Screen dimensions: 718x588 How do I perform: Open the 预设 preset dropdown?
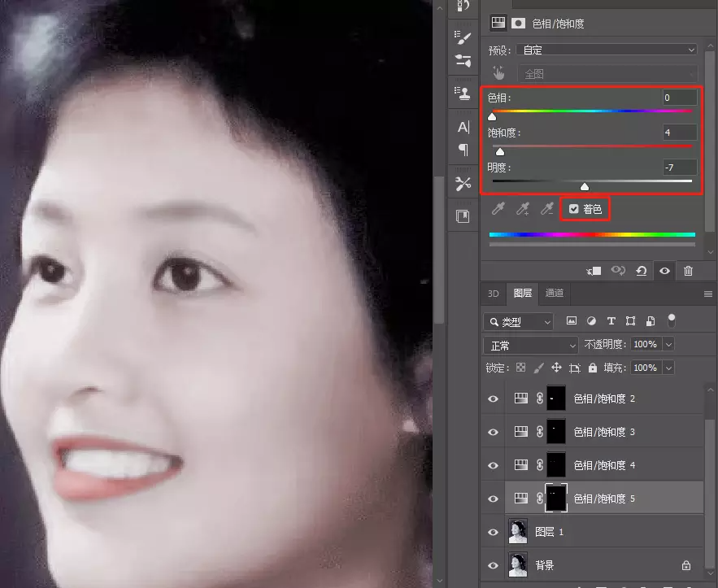[607, 50]
